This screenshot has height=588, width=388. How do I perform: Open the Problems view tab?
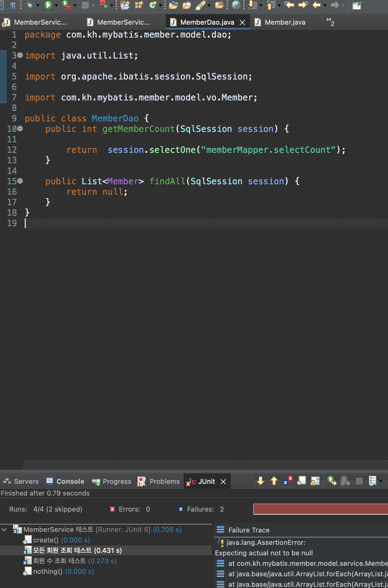click(159, 481)
